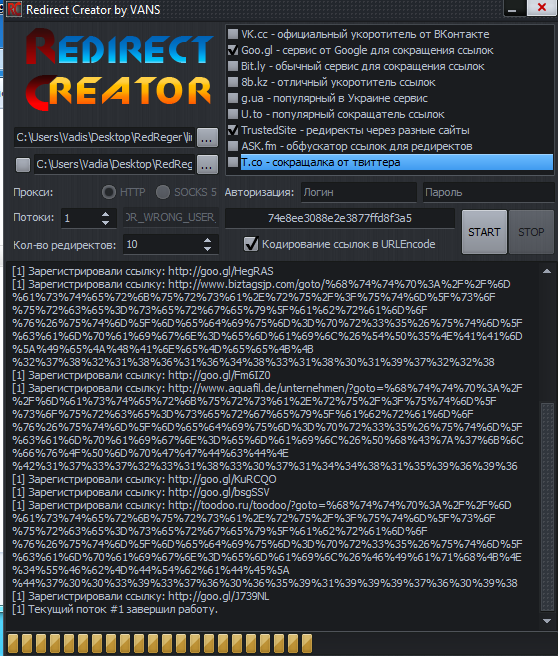Click the biztagsjp.com log entry
The width and height of the screenshot is (558, 656).
click(x=268, y=323)
